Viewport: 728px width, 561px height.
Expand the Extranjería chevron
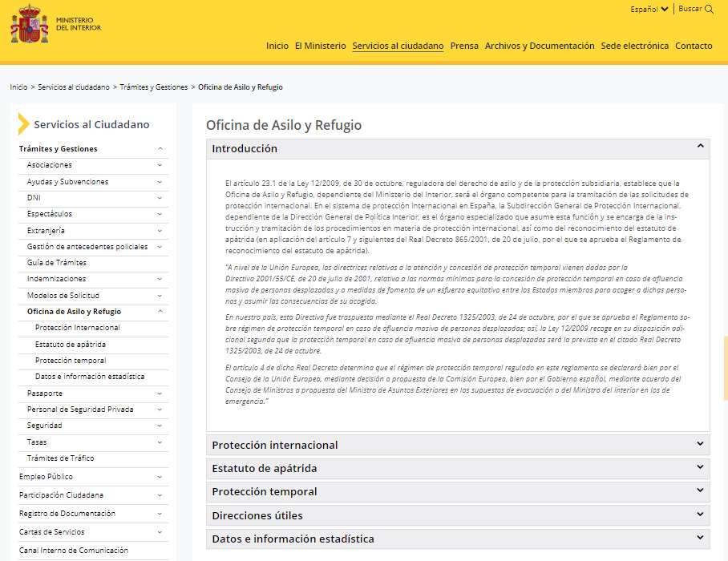160,231
